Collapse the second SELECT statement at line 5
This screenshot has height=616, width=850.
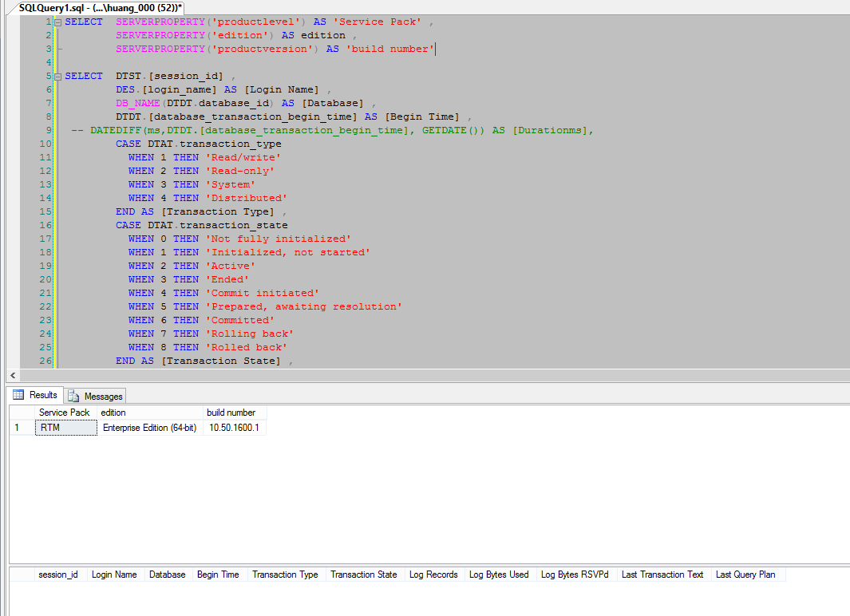(x=58, y=77)
